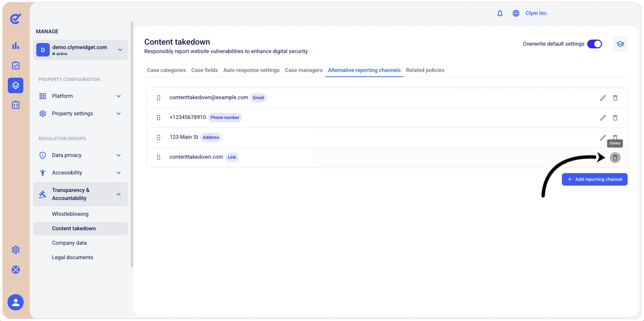The height and width of the screenshot is (321, 644).
Task: Toggle Overwrite default settings switch
Action: 595,44
